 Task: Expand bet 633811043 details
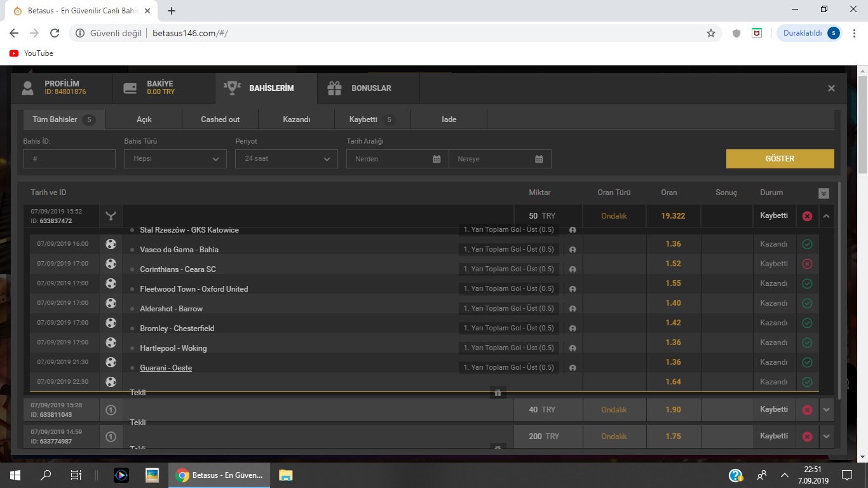[x=826, y=410]
